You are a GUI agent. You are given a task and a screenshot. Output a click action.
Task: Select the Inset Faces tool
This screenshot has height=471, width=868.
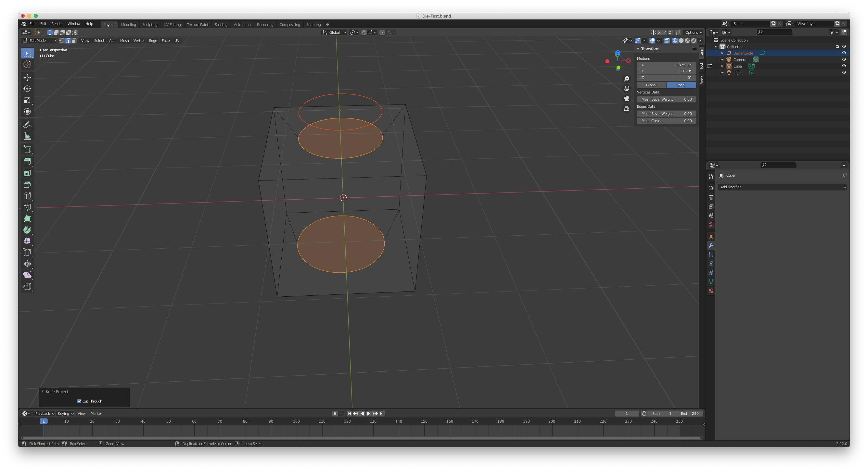(x=27, y=173)
